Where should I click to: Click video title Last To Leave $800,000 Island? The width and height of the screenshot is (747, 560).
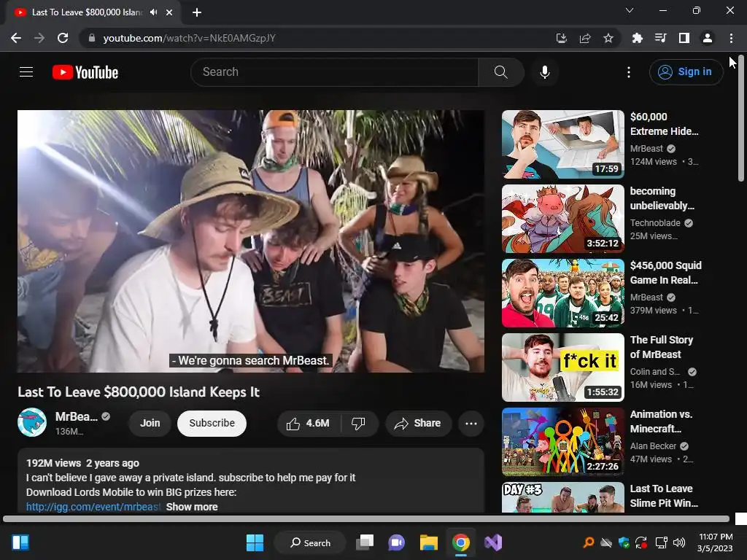pyautogui.click(x=139, y=392)
